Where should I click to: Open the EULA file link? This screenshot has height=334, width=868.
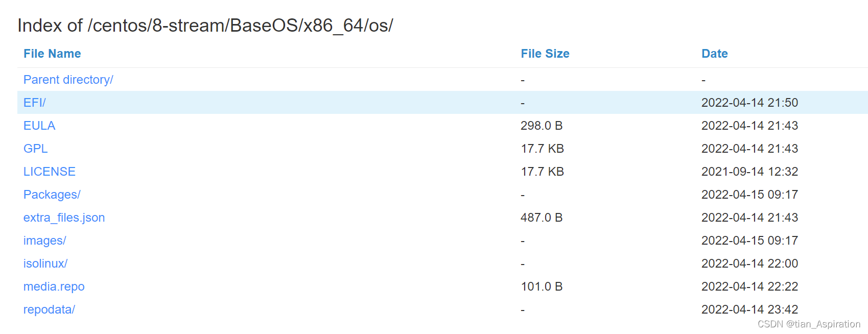(x=39, y=125)
